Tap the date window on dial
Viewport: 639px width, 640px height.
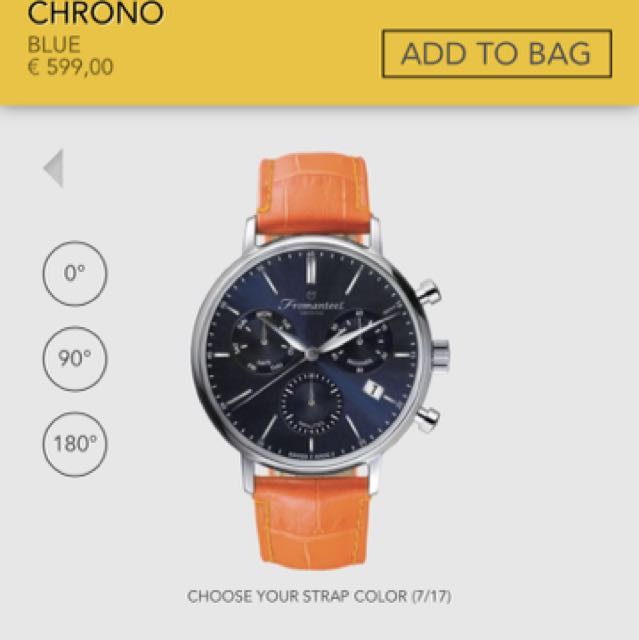[x=374, y=390]
